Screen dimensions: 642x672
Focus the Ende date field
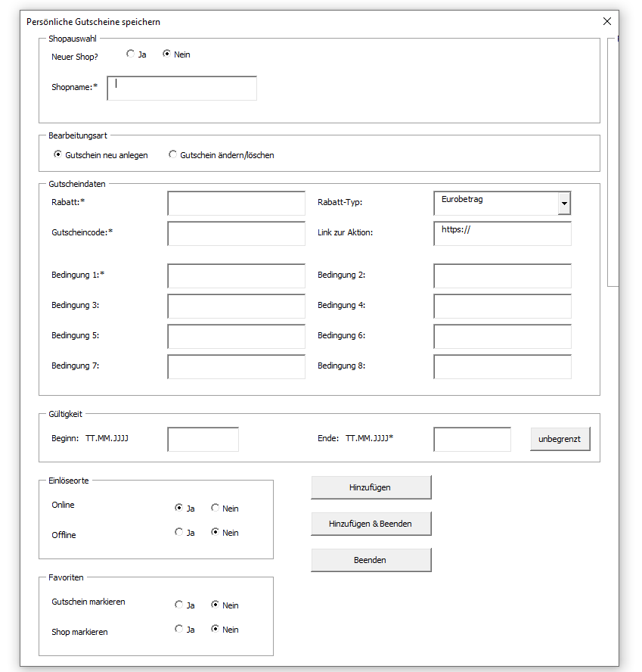click(472, 440)
